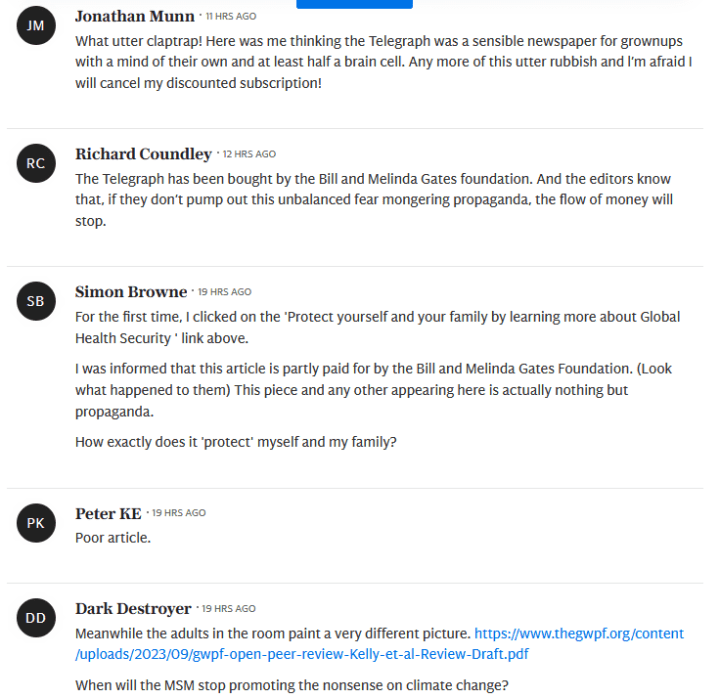
Task: Select the Dark Destroyer username
Action: (133, 609)
